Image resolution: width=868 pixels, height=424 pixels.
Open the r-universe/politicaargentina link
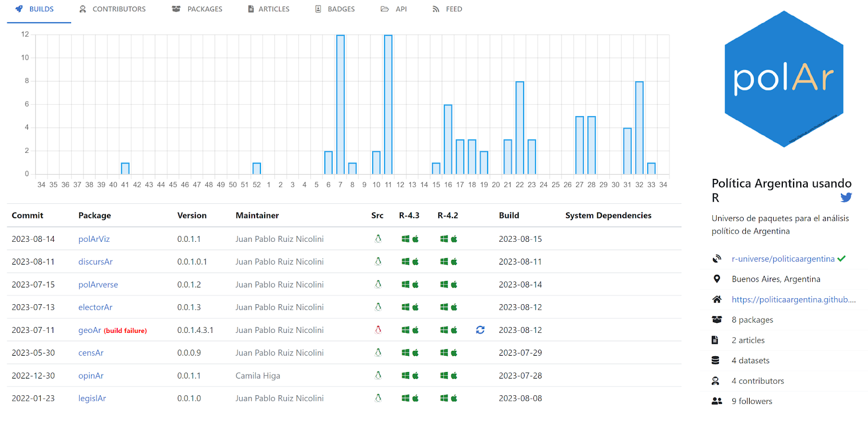point(783,259)
